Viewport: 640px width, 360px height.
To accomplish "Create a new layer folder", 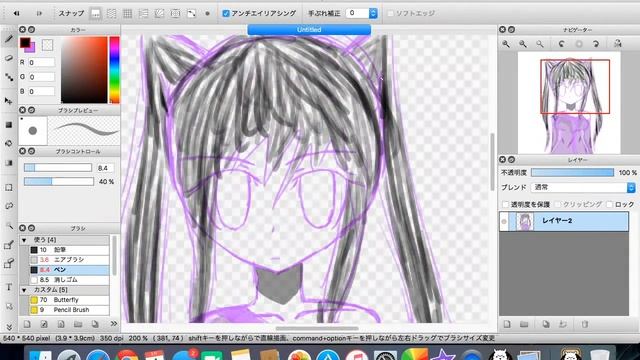I will click(524, 324).
